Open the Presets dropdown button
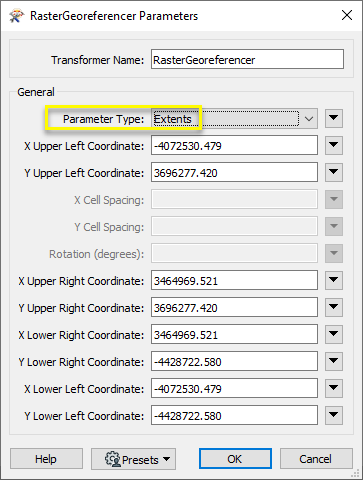The image size is (363, 480). [x=133, y=459]
